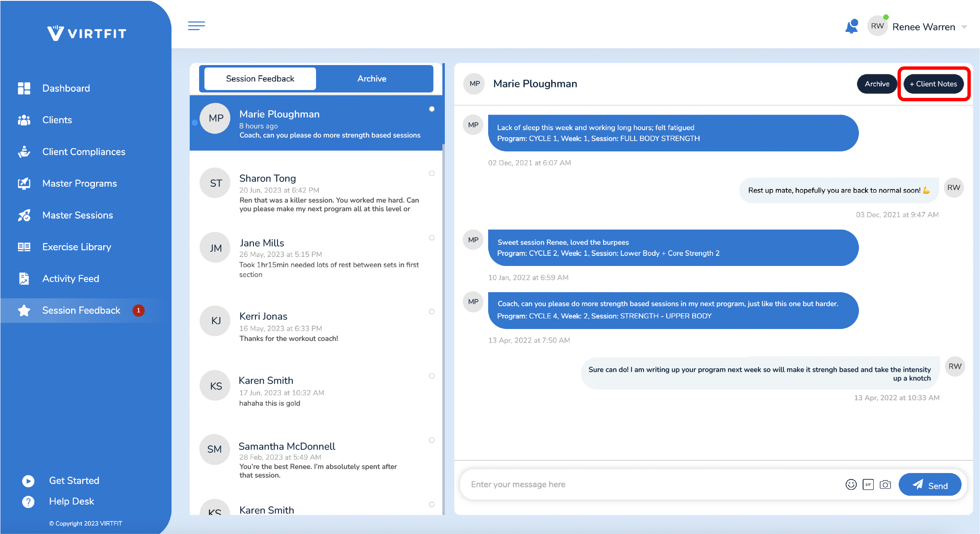Switch to the Session Feedback tab

[260, 79]
